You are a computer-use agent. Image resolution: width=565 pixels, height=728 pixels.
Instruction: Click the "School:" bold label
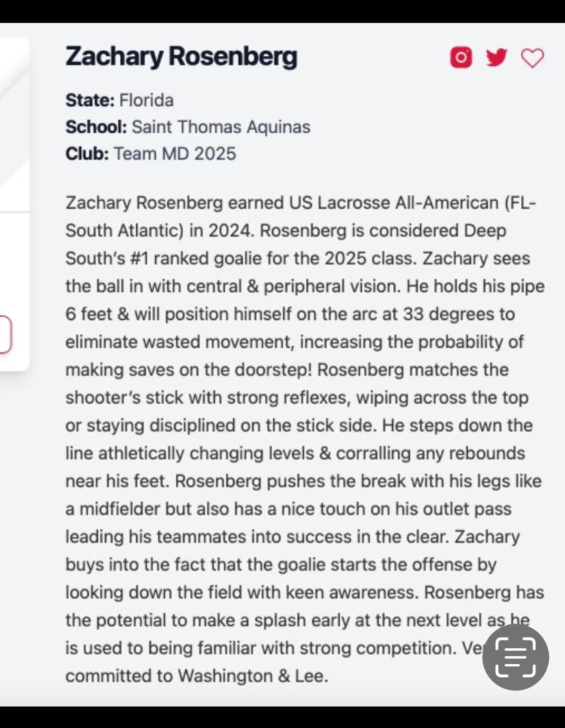click(96, 126)
